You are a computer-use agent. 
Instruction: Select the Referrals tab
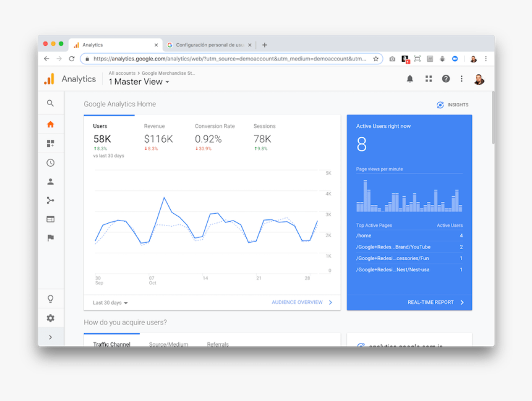click(218, 343)
